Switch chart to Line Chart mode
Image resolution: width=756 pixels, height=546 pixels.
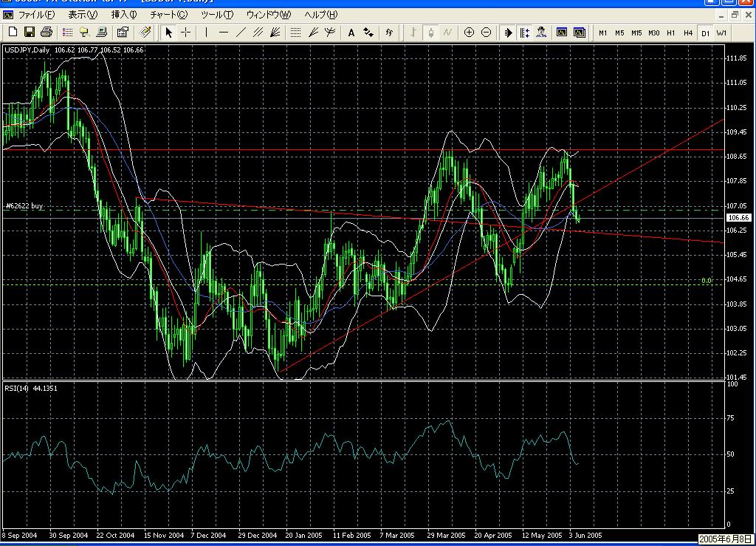[447, 33]
